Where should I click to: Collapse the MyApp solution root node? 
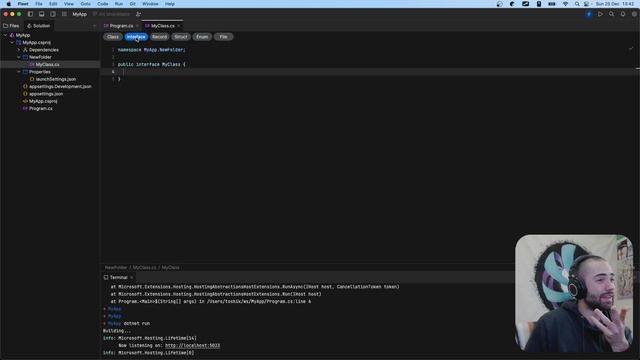click(5, 36)
